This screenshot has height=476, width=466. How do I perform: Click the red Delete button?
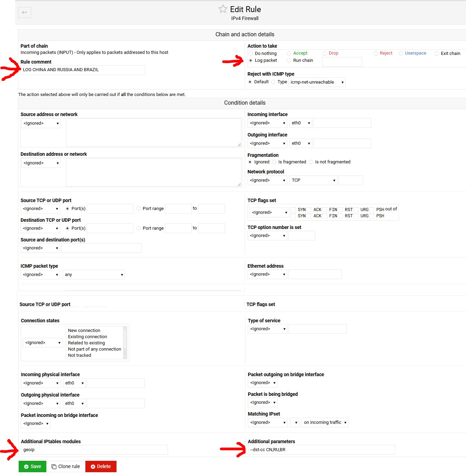(101, 466)
